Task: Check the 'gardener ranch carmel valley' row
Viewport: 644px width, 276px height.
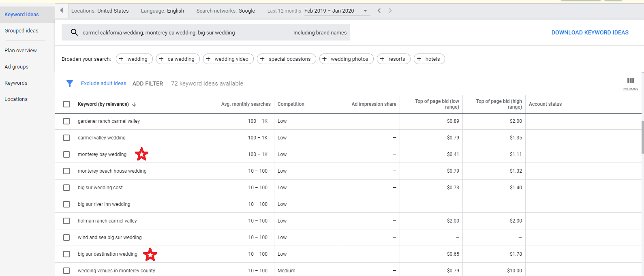Action: [x=66, y=121]
